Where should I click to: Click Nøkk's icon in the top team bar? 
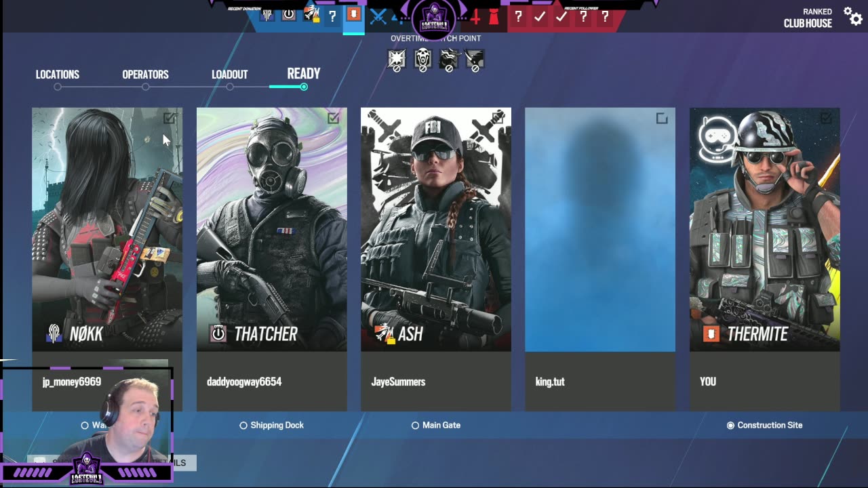point(267,15)
